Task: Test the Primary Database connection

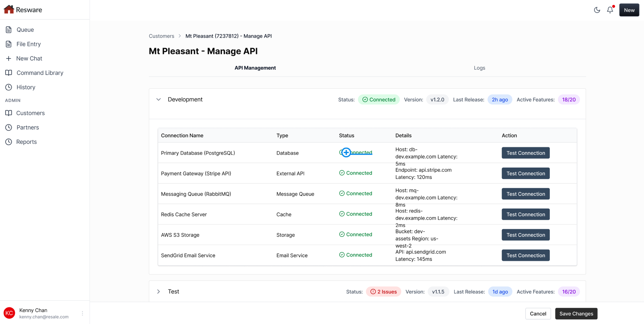Action: [526, 153]
